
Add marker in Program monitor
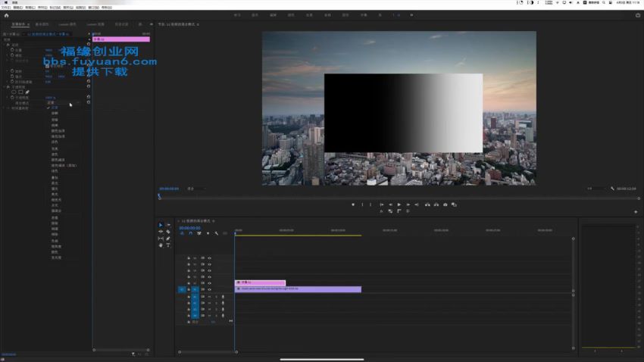353,204
